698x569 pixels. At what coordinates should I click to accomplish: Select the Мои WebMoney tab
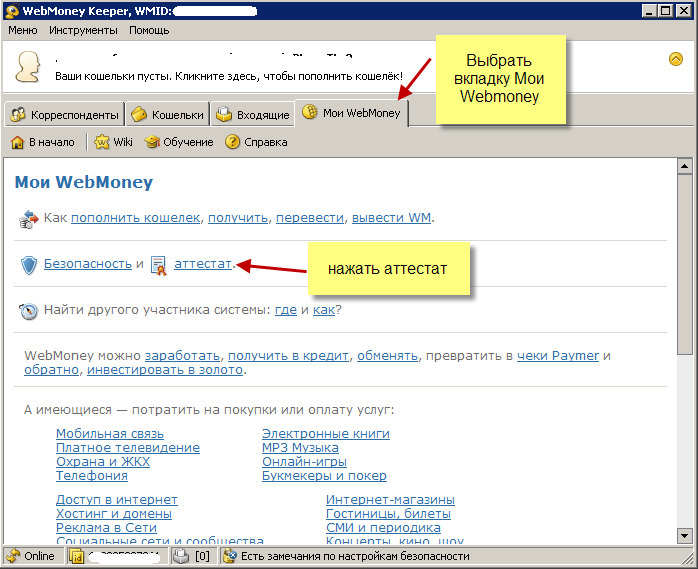352,113
